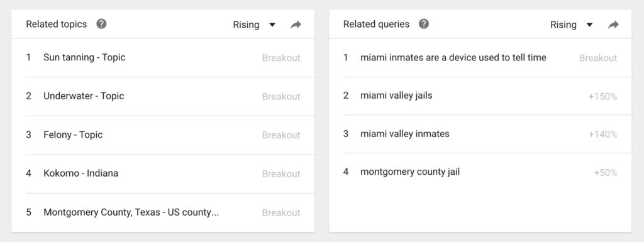The width and height of the screenshot is (644, 242).
Task: Open the Underwater topic
Action: [x=163, y=96]
